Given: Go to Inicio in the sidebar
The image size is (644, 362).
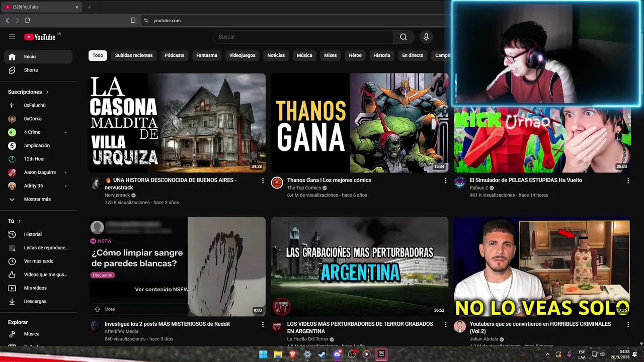Looking at the screenshot, I should point(38,57).
